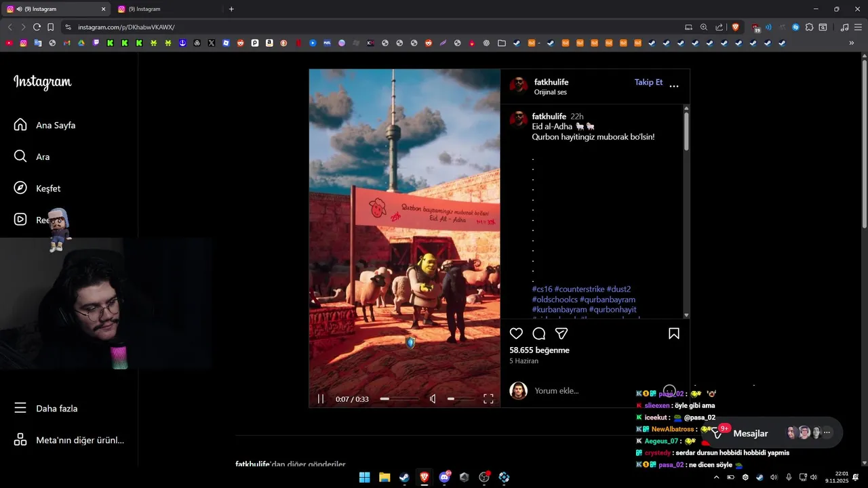868x488 pixels.
Task: View the 58.655 beğenme likes list
Action: [x=539, y=350]
